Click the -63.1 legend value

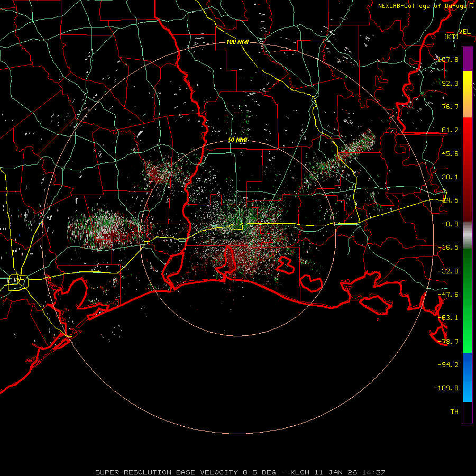[448, 318]
